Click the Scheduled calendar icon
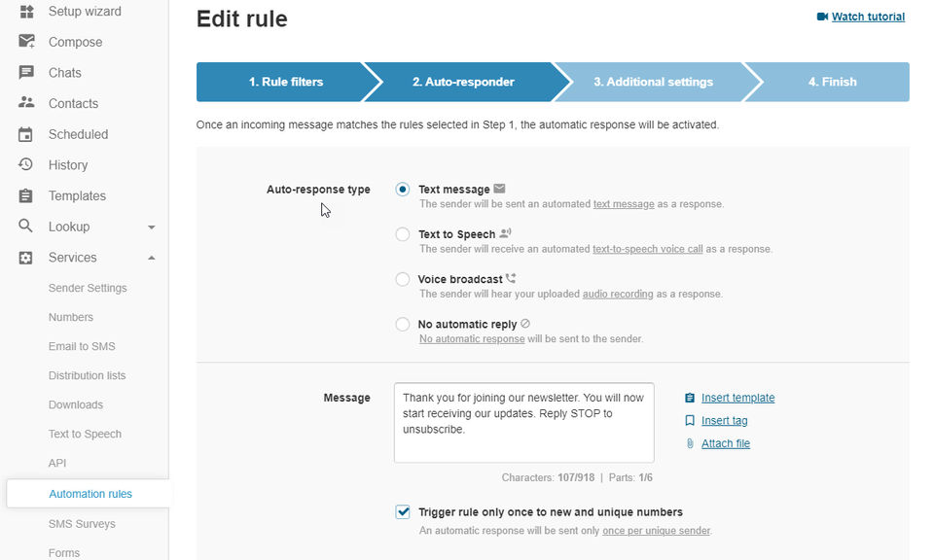Screen dimensions: 934x560 [27, 134]
